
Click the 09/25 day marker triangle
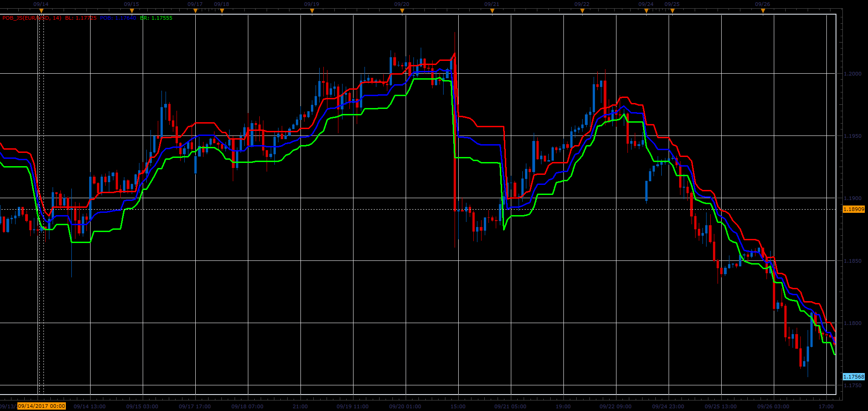[672, 11]
